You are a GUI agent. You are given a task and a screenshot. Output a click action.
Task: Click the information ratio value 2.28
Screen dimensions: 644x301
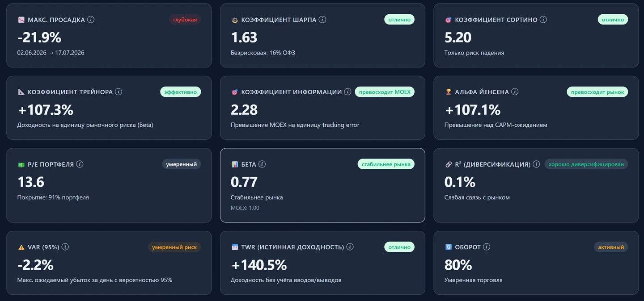pyautogui.click(x=244, y=110)
